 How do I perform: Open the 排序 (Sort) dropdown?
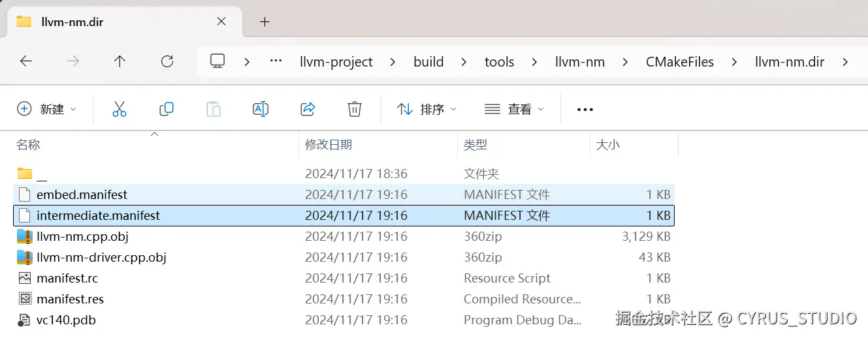pos(427,109)
